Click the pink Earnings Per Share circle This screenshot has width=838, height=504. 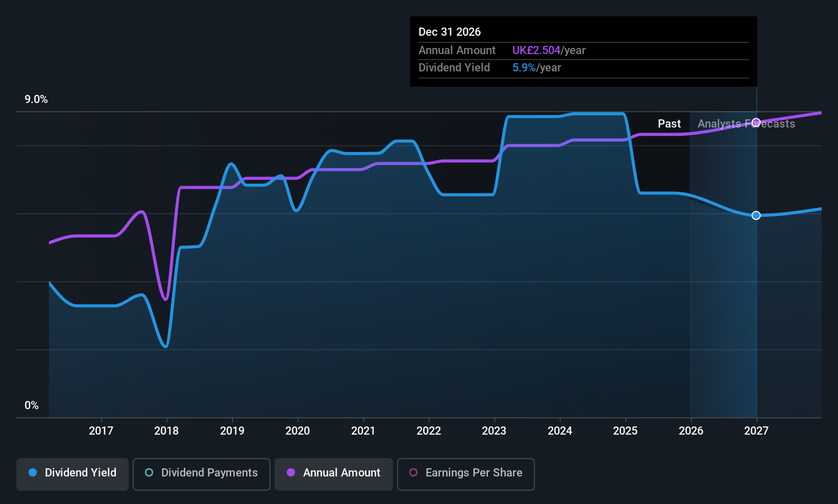tap(413, 472)
